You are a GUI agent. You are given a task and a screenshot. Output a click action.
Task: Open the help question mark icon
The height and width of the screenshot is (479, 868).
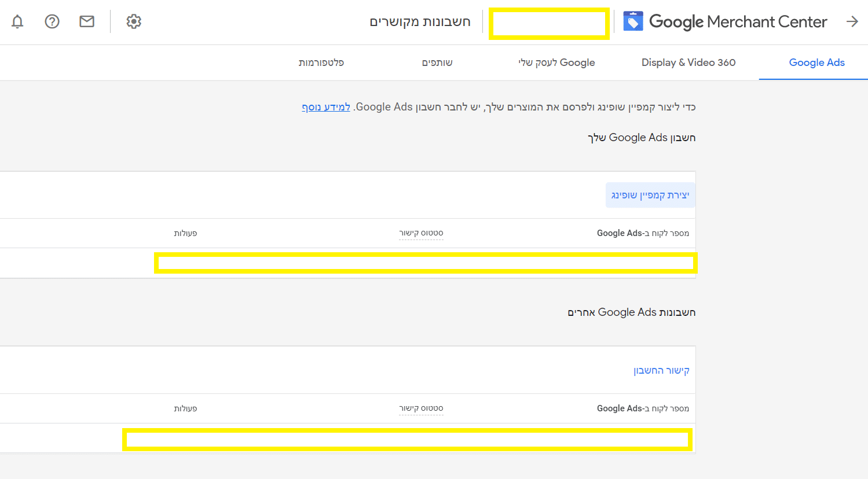click(x=52, y=22)
